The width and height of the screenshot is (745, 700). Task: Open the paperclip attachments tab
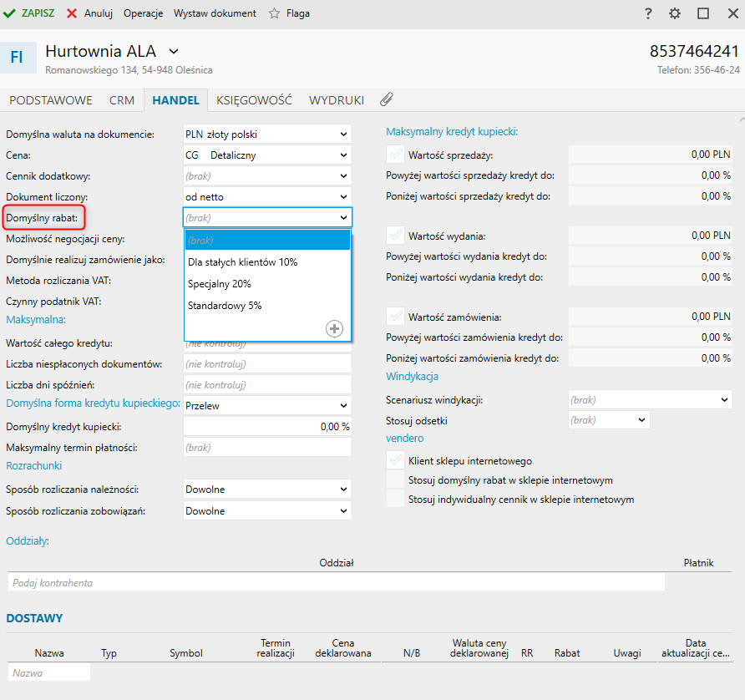pos(386,99)
